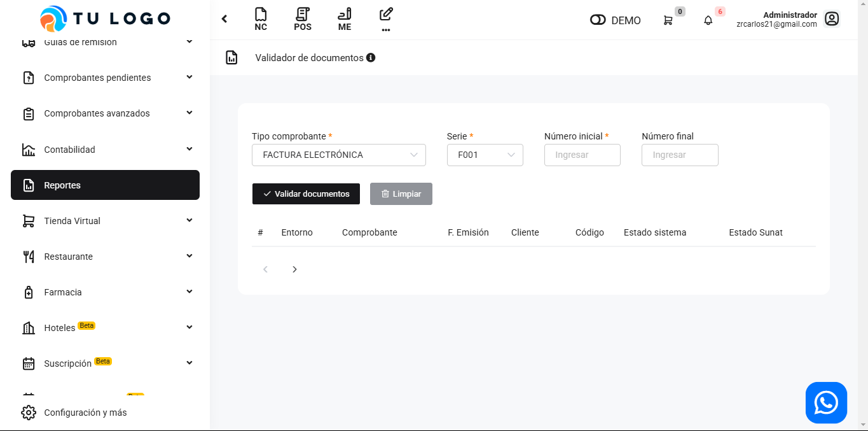Click the info icon beside Validador de documentos

(x=371, y=58)
